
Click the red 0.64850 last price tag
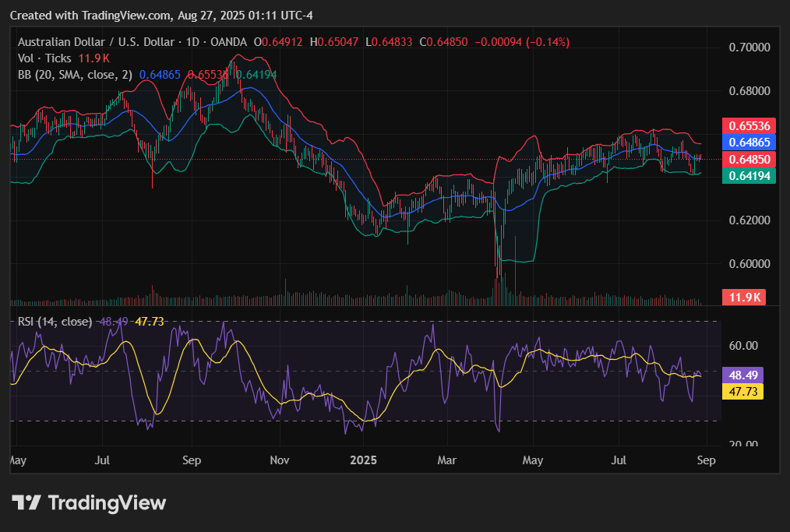coord(749,159)
